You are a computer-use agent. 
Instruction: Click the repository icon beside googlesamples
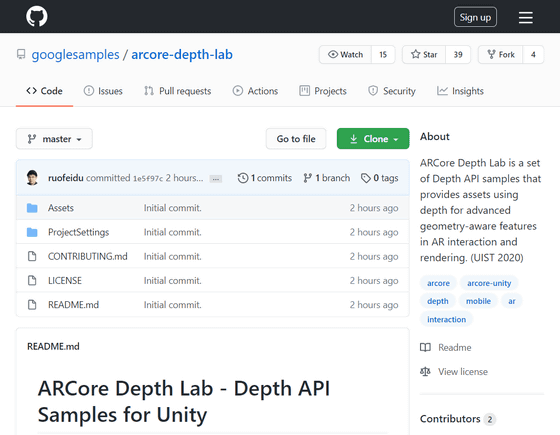(21, 54)
